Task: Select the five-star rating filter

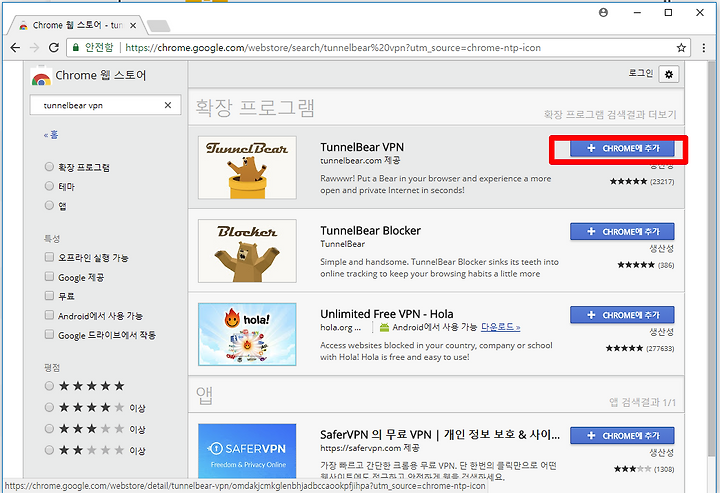Action: [49, 386]
